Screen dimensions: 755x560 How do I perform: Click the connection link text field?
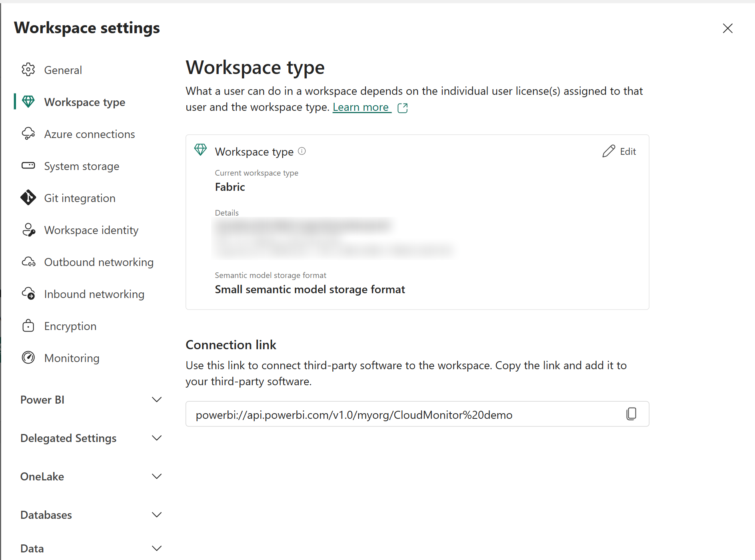coord(417,414)
